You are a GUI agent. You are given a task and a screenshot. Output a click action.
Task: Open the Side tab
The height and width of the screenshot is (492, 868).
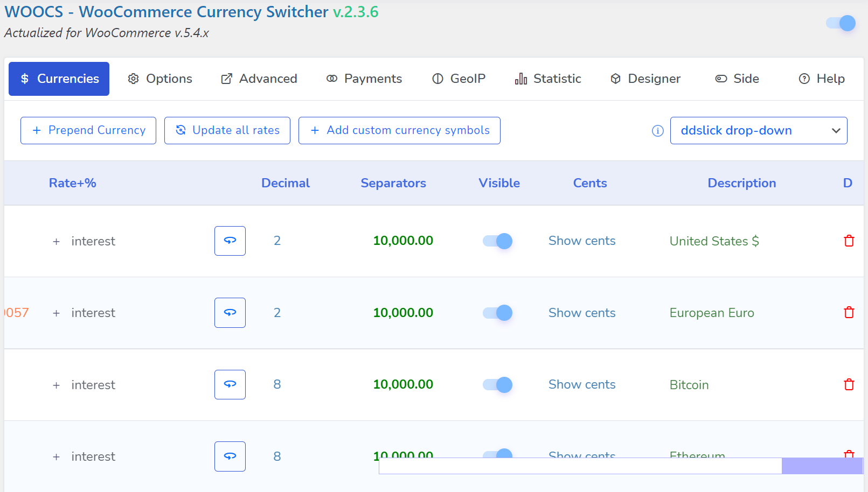737,79
